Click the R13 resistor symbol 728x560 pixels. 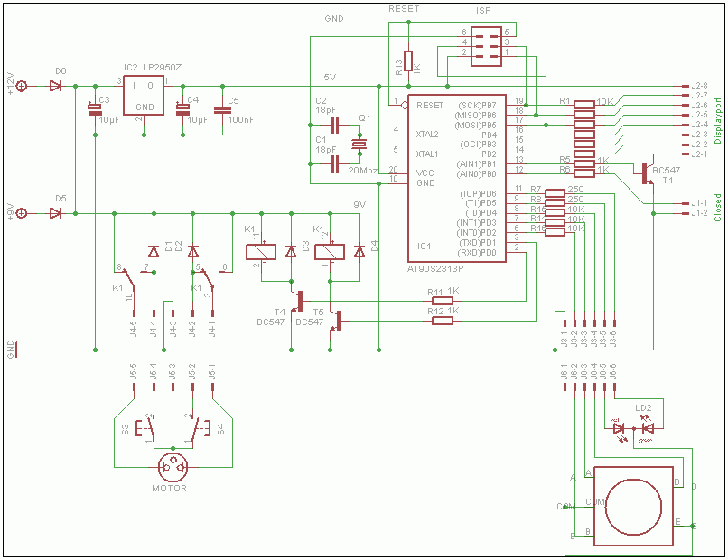click(408, 61)
